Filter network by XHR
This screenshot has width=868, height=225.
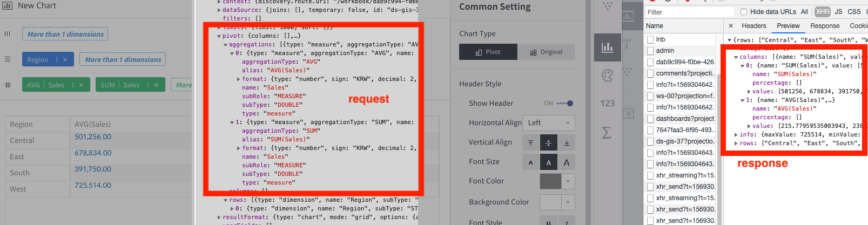tap(823, 12)
